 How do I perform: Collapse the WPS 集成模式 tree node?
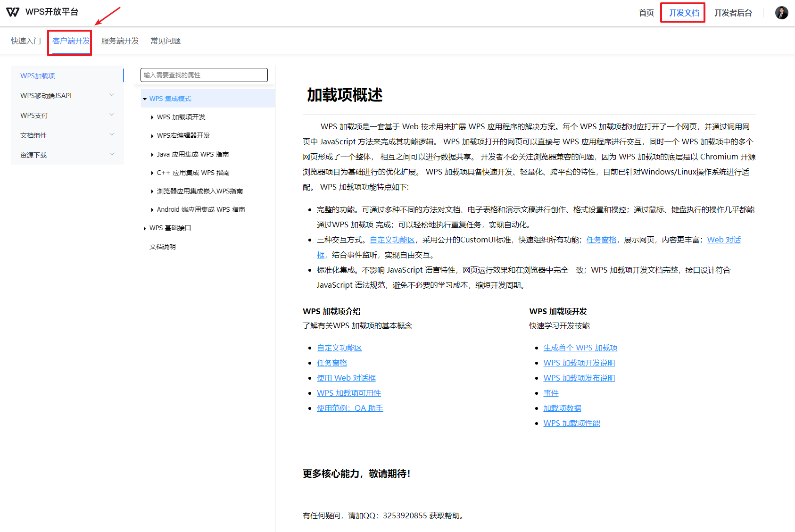tap(145, 99)
